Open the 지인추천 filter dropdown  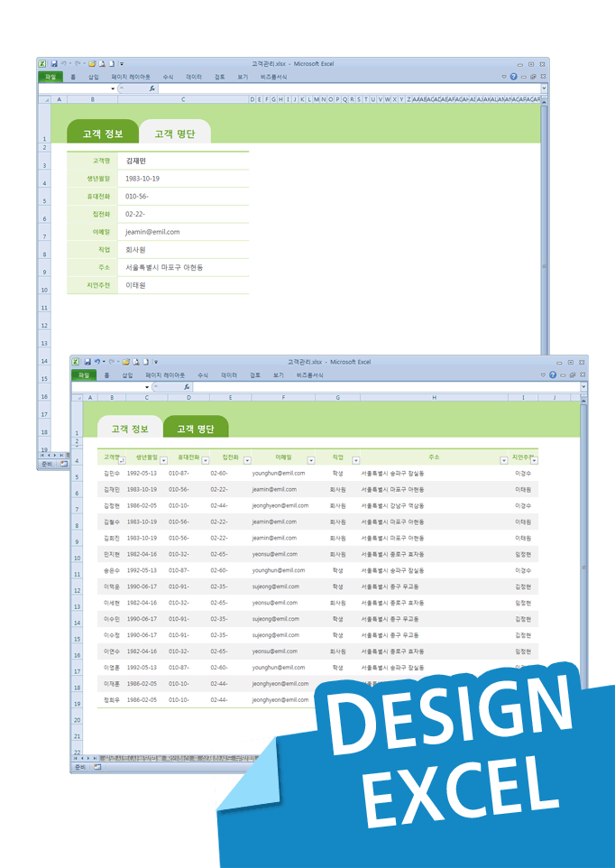(x=534, y=460)
